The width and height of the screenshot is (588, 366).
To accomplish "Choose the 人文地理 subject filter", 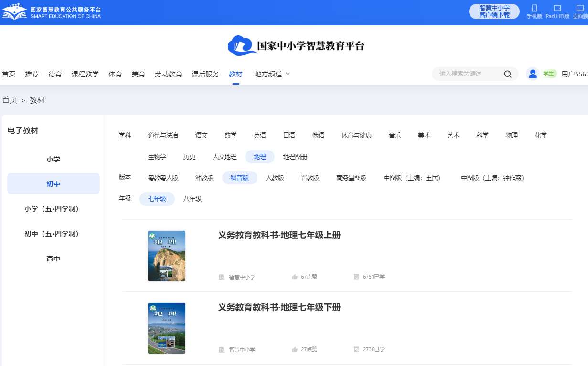I will (x=225, y=157).
